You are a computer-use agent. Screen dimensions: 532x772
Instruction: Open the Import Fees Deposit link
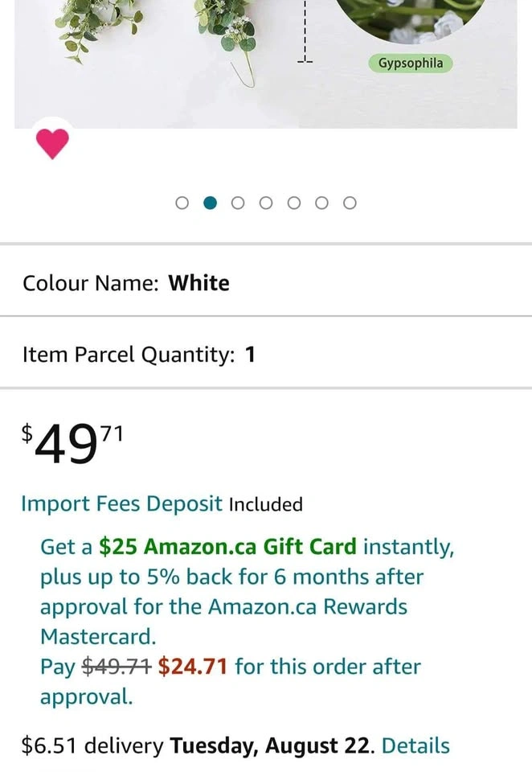click(x=121, y=504)
